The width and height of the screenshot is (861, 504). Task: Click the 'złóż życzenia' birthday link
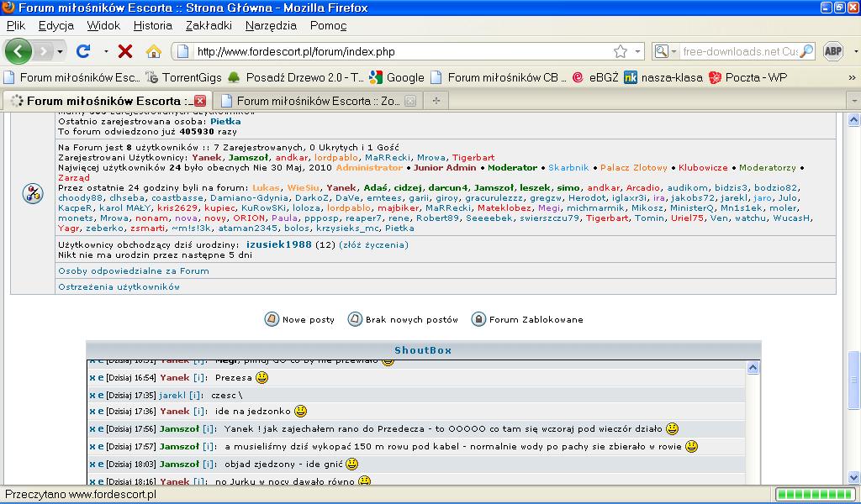click(373, 244)
